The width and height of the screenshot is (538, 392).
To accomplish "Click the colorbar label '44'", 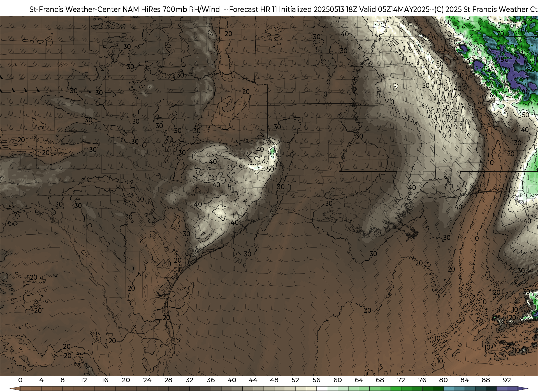I will point(253,380).
